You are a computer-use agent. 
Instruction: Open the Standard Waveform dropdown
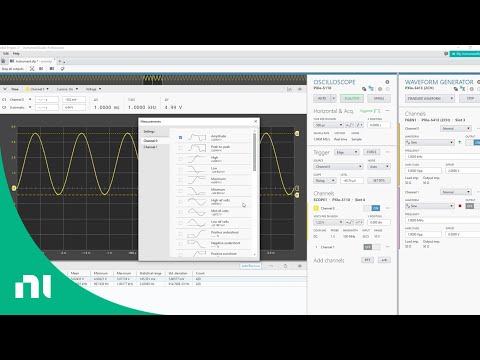(x=430, y=99)
